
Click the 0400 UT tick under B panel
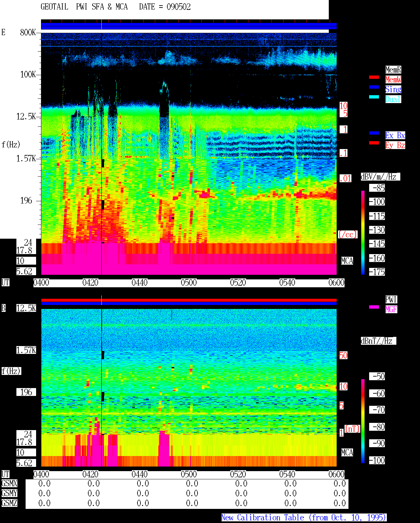point(41,474)
